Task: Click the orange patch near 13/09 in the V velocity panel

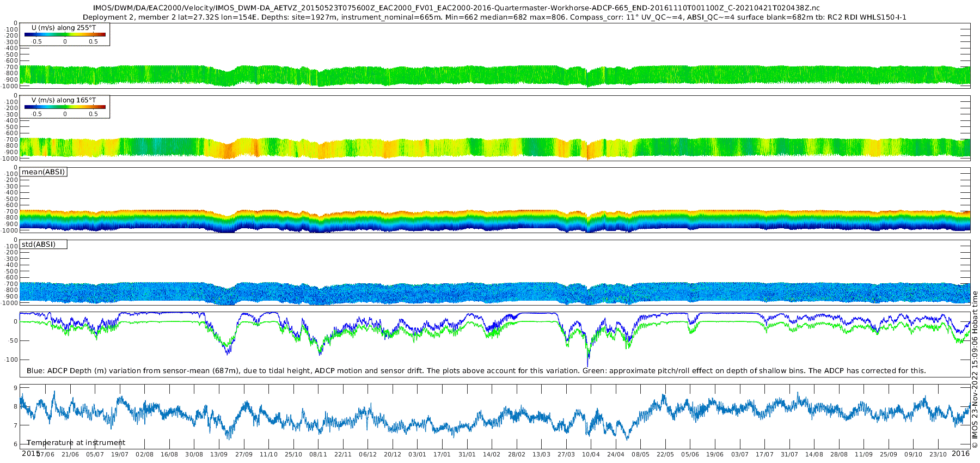Action: 228,150
